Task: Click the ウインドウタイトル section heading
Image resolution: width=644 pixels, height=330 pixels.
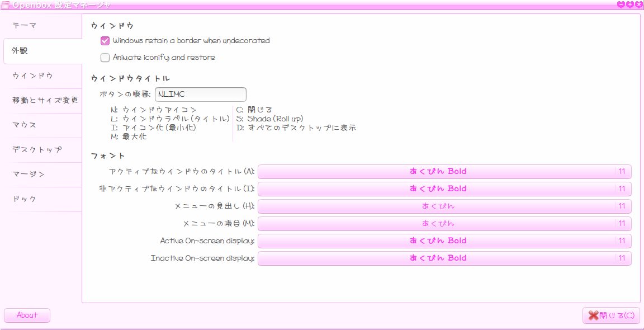Action: pyautogui.click(x=131, y=78)
